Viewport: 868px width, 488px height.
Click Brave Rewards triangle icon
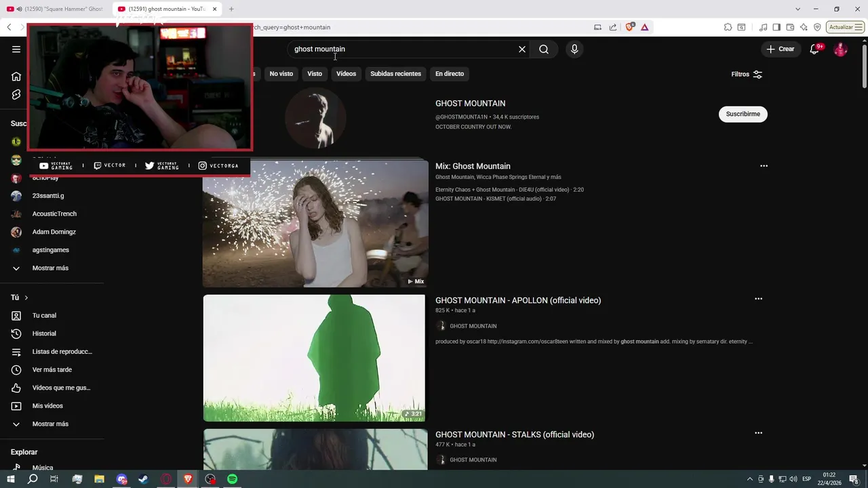(644, 27)
